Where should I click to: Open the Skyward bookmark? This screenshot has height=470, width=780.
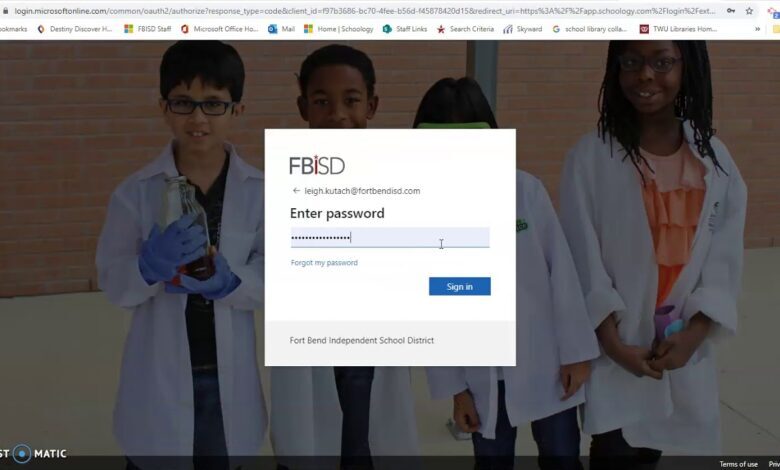click(x=523, y=29)
